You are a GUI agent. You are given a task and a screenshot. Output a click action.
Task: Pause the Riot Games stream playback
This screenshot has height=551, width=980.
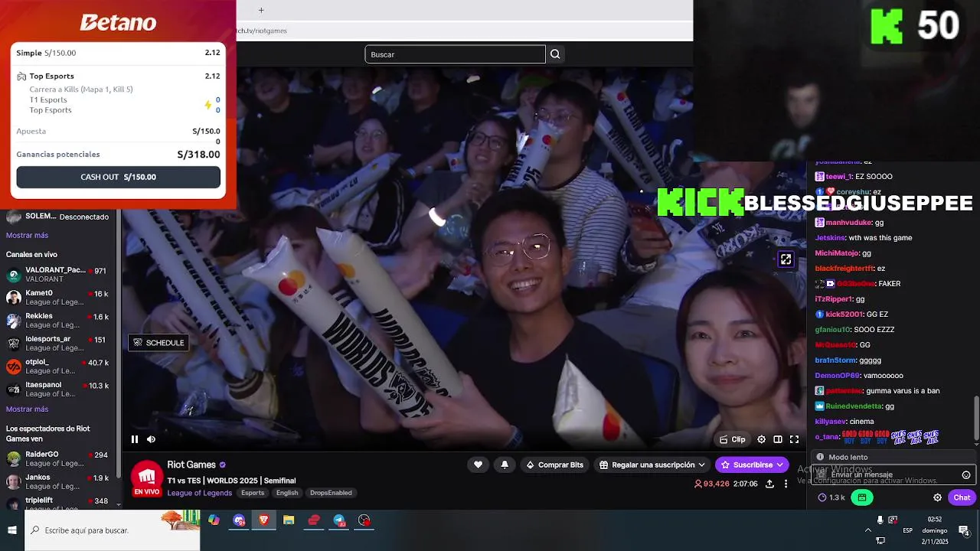135,439
